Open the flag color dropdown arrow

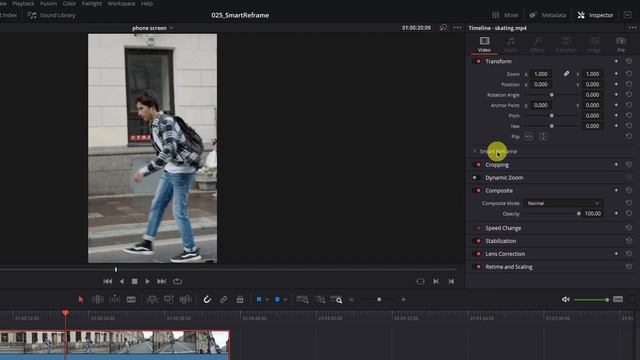pos(267,300)
